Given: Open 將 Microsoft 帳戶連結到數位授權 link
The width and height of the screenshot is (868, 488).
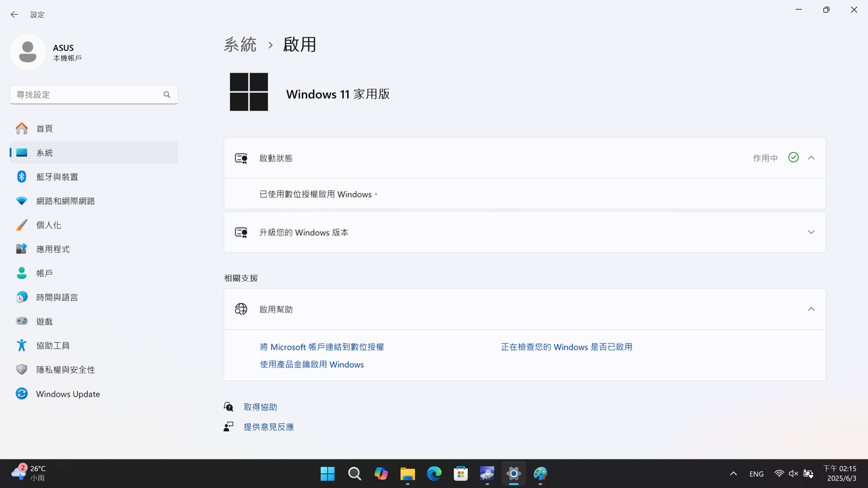Looking at the screenshot, I should pyautogui.click(x=322, y=347).
